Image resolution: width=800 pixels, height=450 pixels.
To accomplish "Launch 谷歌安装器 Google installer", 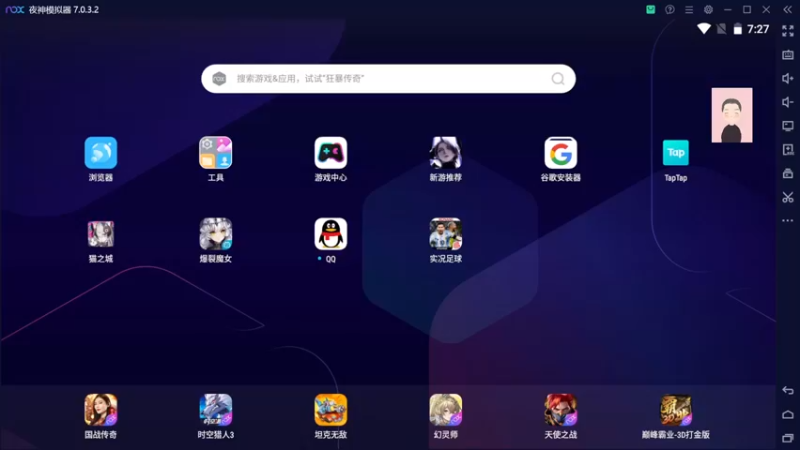I will (560, 153).
